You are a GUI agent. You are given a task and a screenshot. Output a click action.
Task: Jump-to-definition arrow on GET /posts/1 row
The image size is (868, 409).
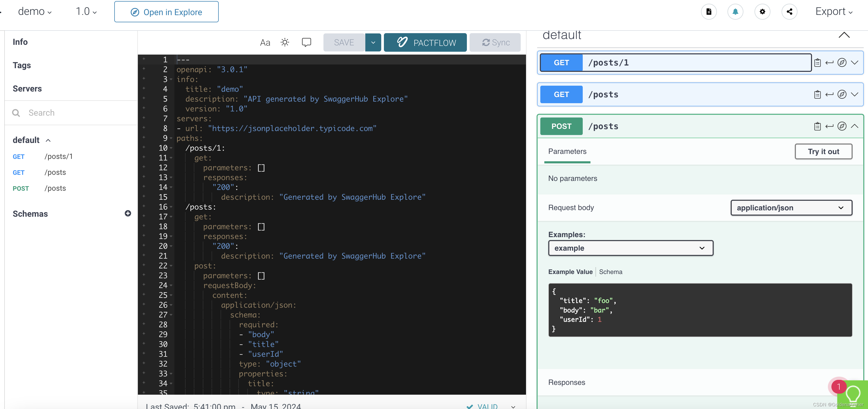coord(829,63)
